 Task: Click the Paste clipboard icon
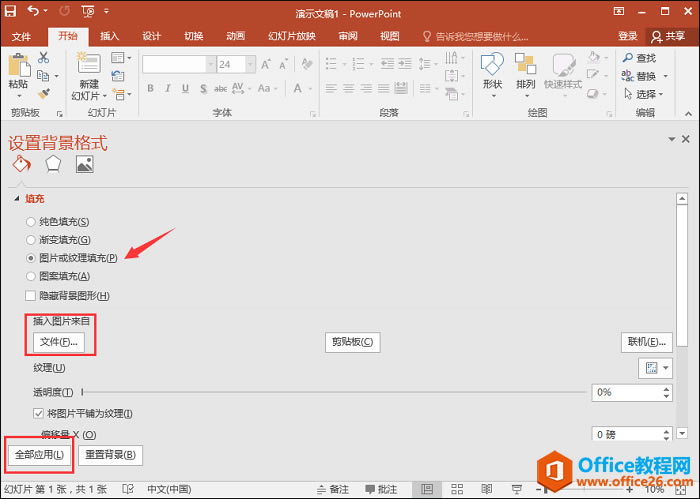click(18, 66)
